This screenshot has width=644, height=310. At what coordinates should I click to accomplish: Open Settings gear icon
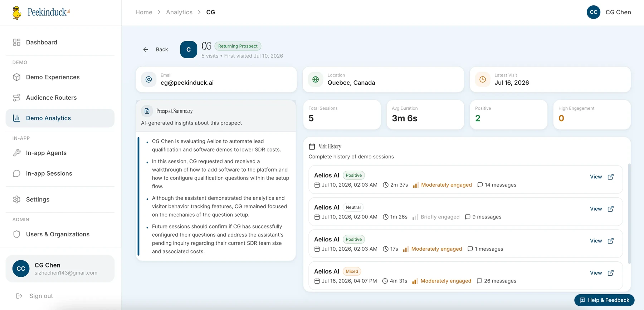(16, 200)
